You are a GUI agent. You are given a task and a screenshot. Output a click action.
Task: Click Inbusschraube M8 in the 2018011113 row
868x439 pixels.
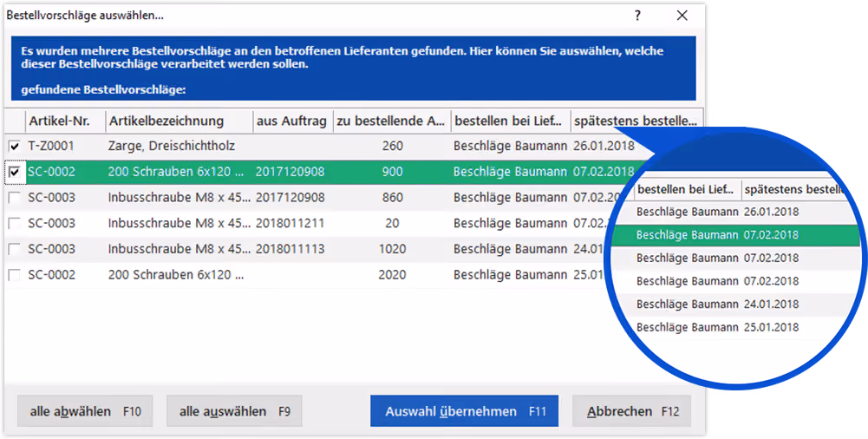click(179, 249)
